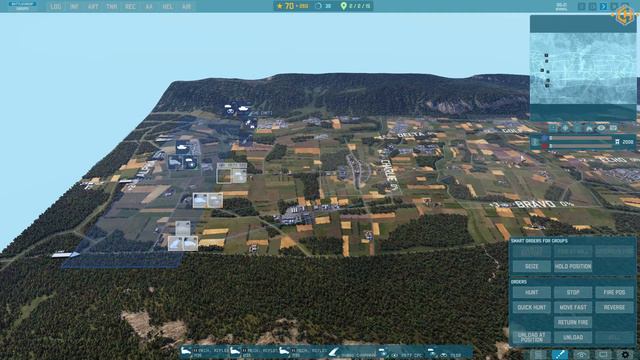Viewport: 640px width, 360px height.
Task: Click the HOLD POSITION smart order
Action: [573, 266]
